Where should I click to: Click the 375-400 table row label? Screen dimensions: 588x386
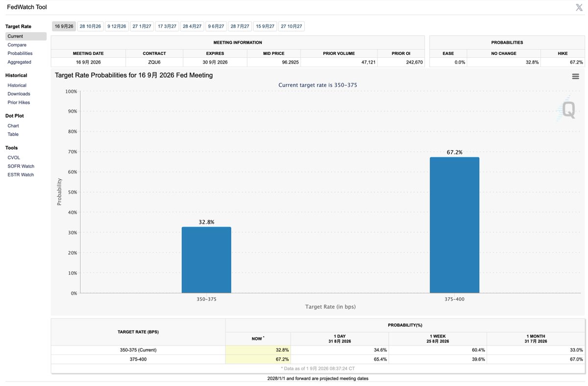(x=138, y=359)
